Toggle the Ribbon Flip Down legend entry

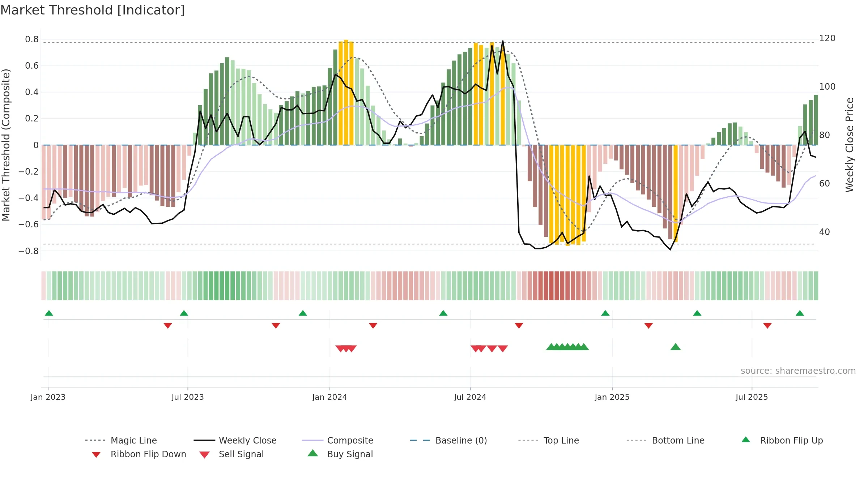(x=139, y=454)
